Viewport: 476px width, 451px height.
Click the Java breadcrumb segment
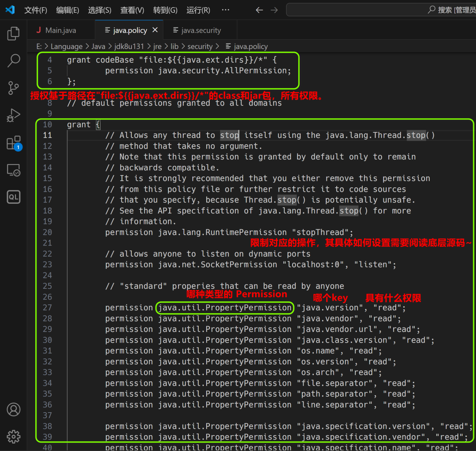click(x=98, y=46)
